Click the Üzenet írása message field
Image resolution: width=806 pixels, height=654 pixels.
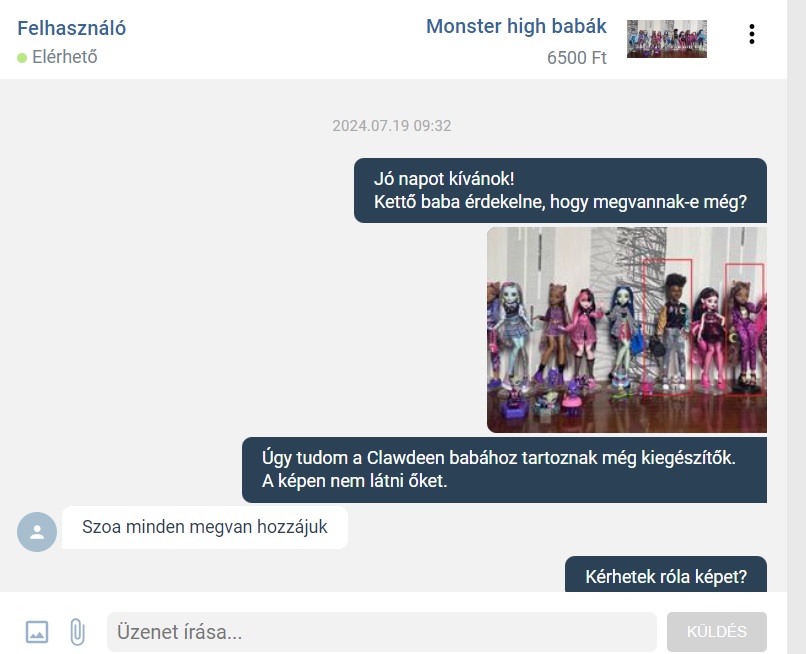pos(381,632)
